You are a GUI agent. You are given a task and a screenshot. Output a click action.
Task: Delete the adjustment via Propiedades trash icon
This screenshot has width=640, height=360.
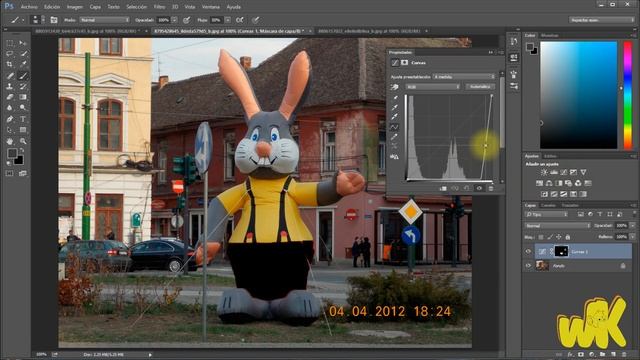coord(491,188)
